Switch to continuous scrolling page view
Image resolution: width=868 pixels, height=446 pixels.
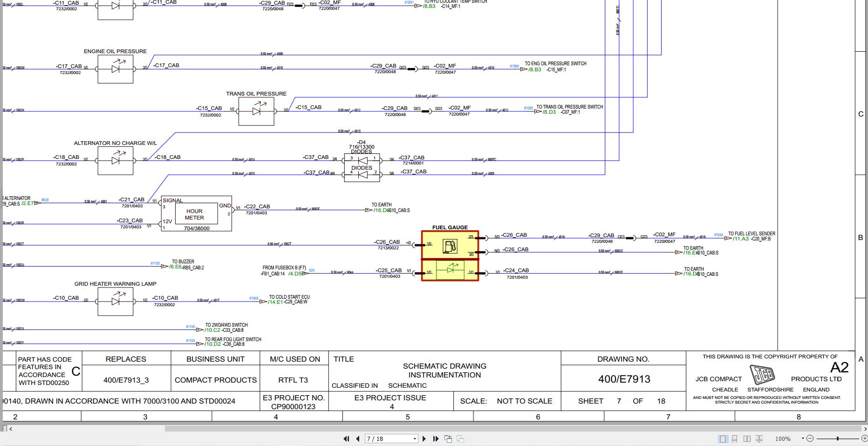tap(735, 439)
